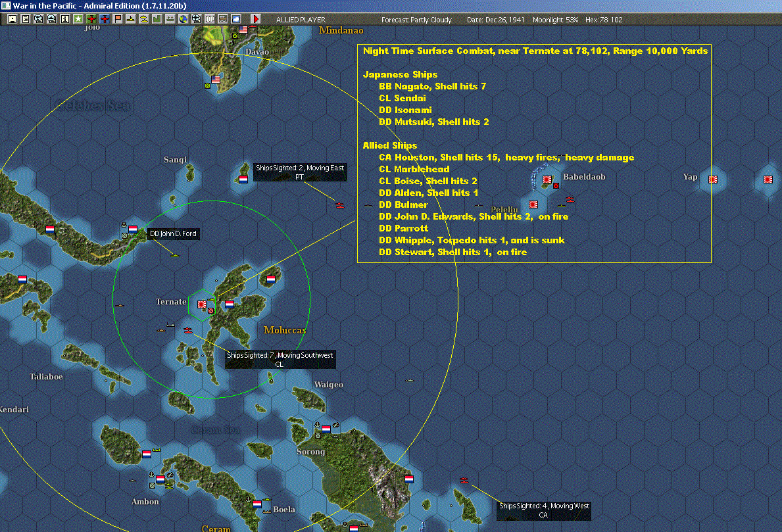The height and width of the screenshot is (532, 782).
Task: Click the 'Forecast: Partly Cloudy' status text
Action: click(x=416, y=20)
